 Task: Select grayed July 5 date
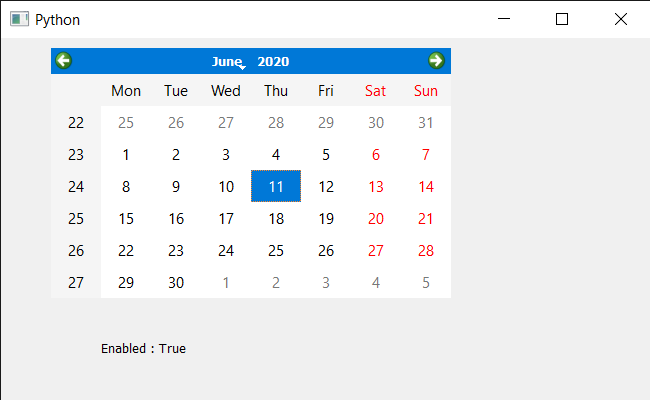pyautogui.click(x=426, y=283)
